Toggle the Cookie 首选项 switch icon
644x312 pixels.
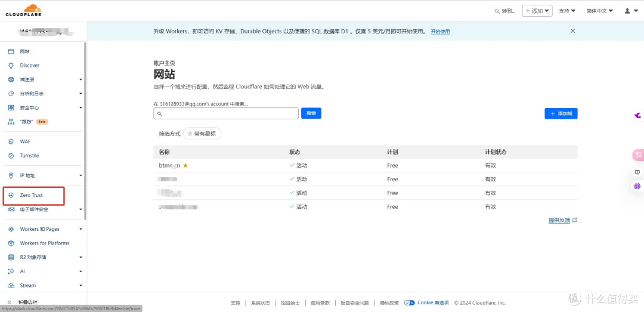coord(410,302)
